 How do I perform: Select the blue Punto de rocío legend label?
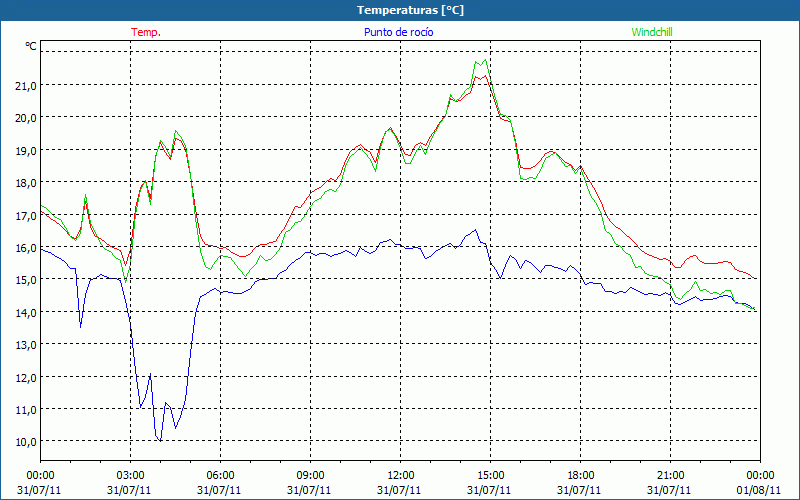[398, 32]
